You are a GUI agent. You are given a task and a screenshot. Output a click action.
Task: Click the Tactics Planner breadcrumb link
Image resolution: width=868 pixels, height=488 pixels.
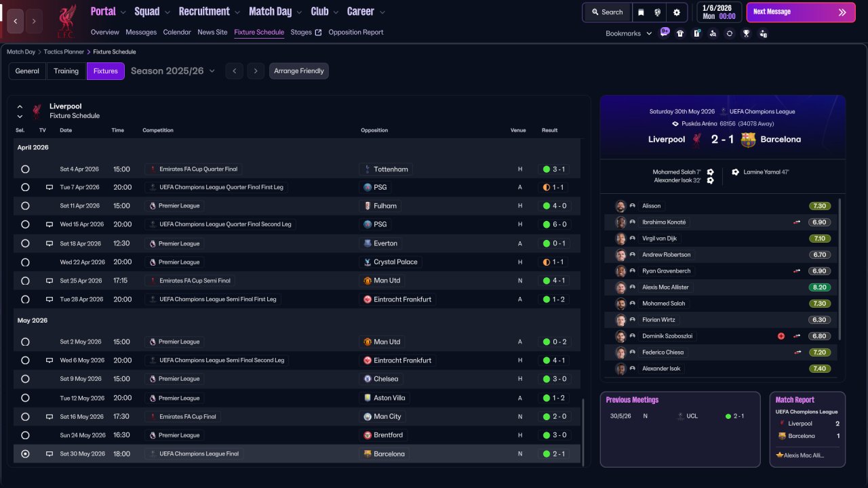(x=64, y=52)
